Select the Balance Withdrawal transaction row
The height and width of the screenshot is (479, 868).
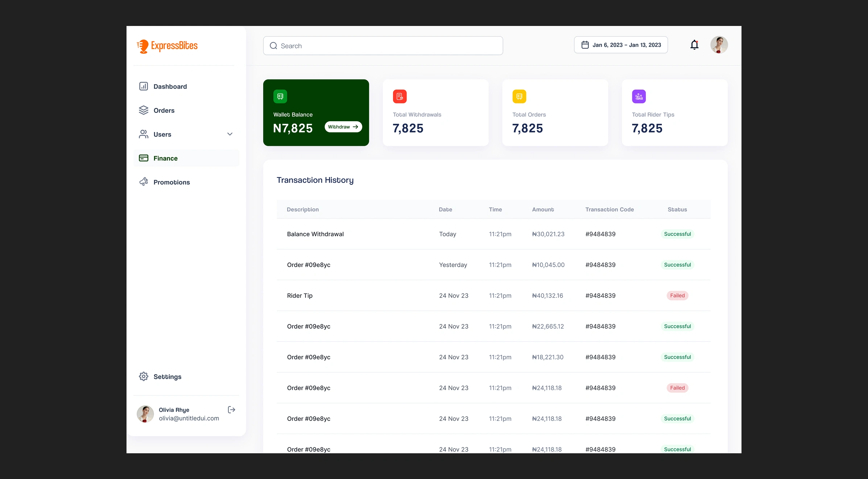315,234
